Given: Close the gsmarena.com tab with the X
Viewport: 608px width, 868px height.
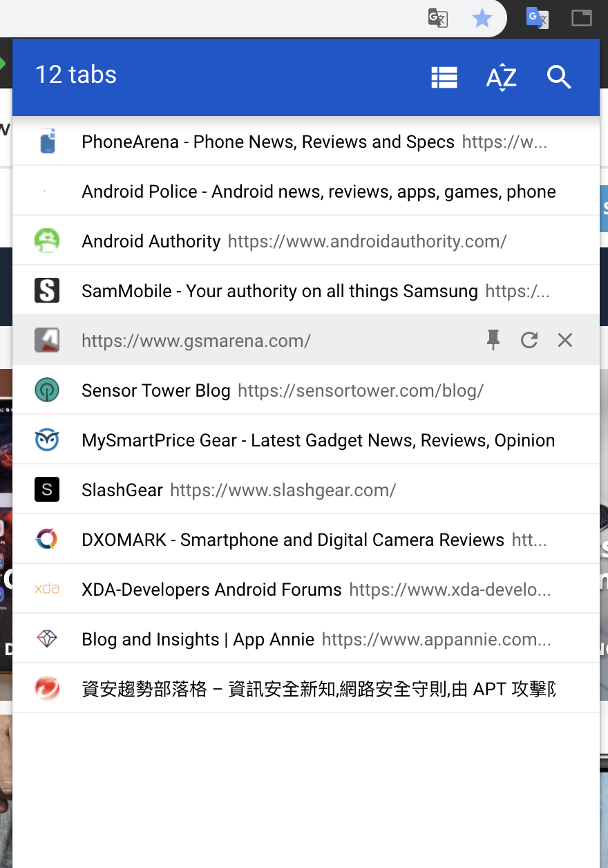Looking at the screenshot, I should click(x=564, y=340).
